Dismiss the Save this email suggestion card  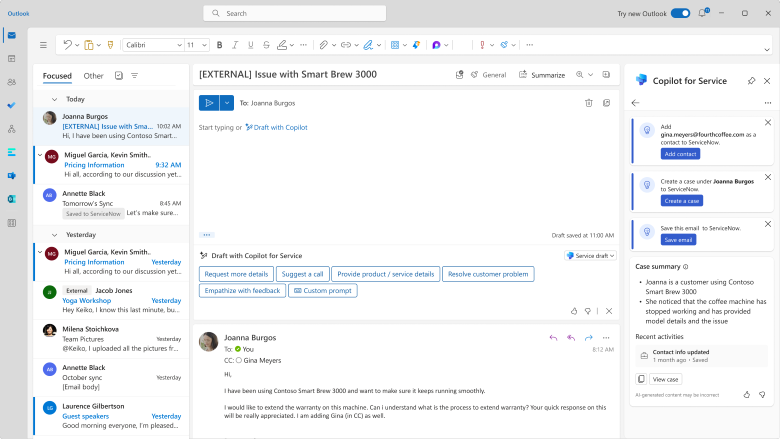[768, 224]
